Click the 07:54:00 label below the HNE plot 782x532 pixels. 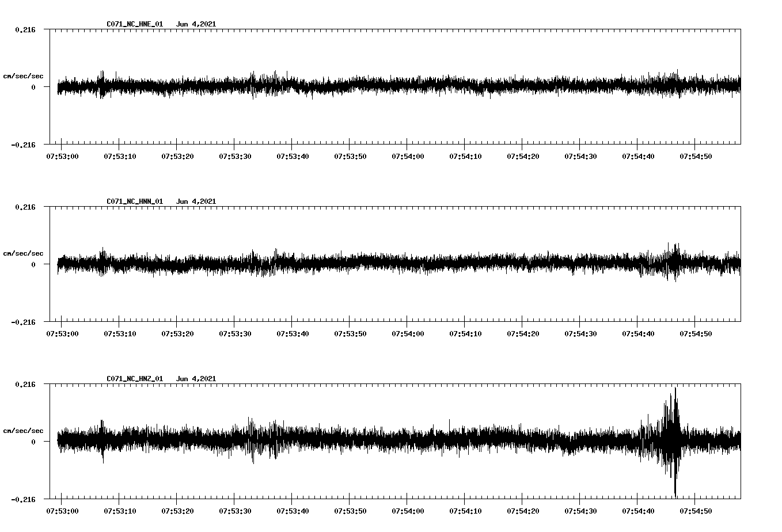pyautogui.click(x=408, y=156)
